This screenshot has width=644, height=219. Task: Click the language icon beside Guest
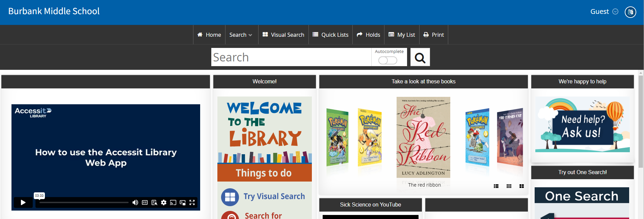tap(630, 12)
